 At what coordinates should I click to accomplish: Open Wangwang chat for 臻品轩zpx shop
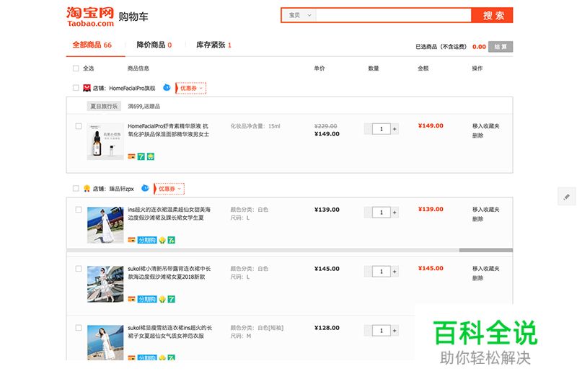[145, 188]
